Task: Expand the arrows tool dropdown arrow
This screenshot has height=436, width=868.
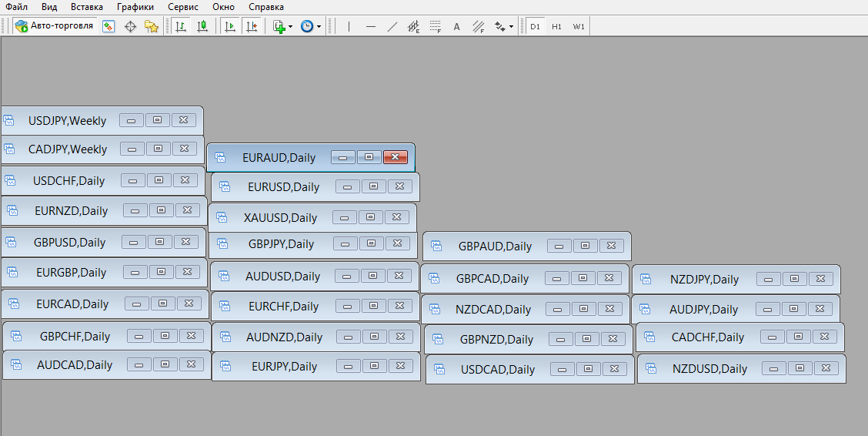Action: pyautogui.click(x=511, y=27)
